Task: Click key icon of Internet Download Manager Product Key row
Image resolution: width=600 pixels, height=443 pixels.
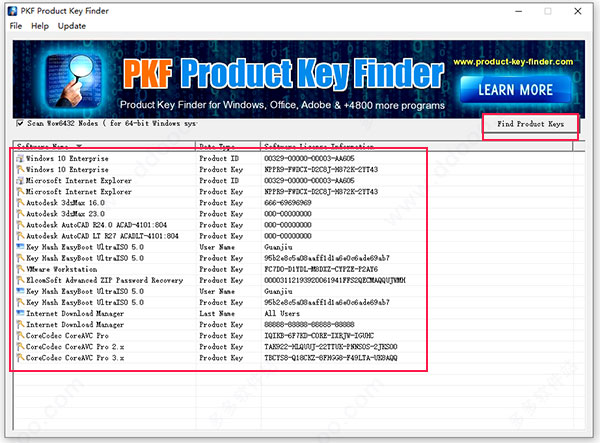Action: point(20,324)
